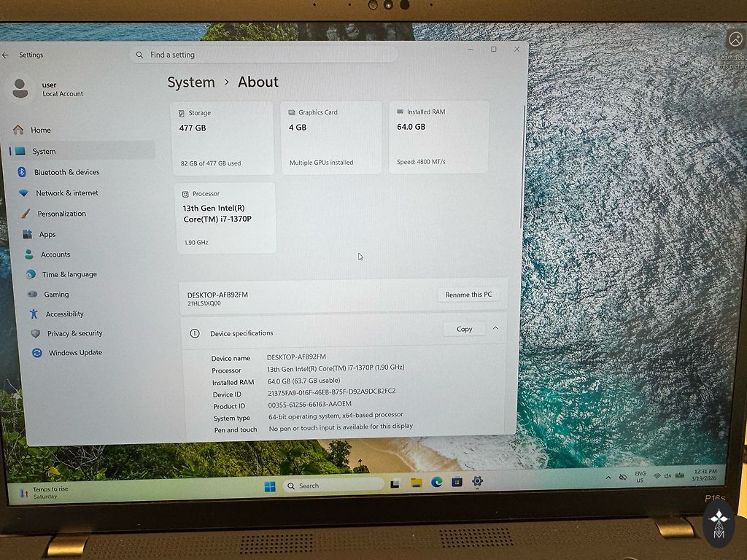This screenshot has height=560, width=747.
Task: Open Network & internet via its Wi-Fi icon
Action: point(23,193)
